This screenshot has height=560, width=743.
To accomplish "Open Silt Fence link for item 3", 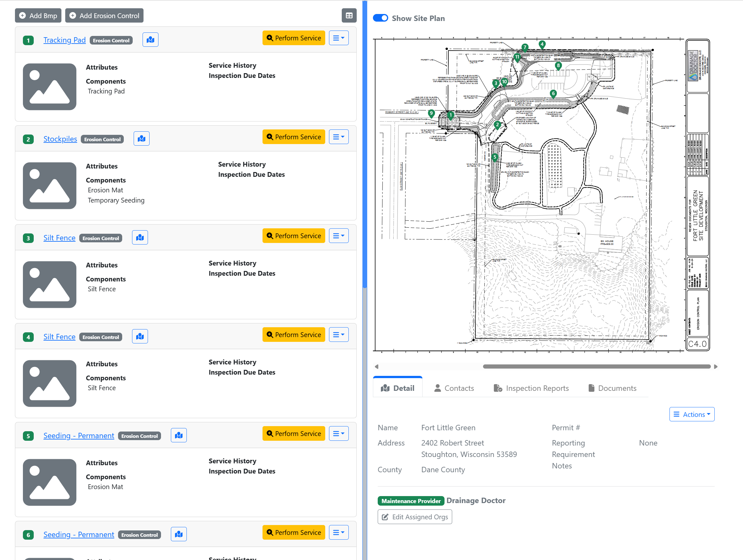I will [59, 238].
